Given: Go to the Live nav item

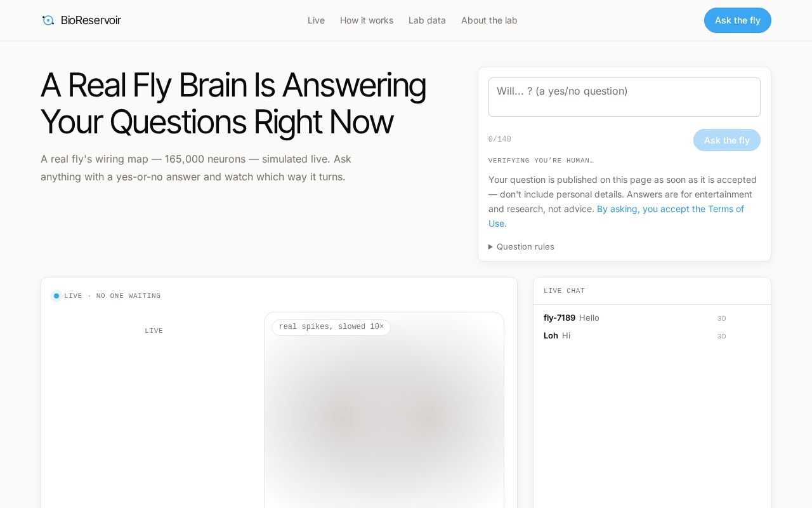Looking at the screenshot, I should pos(316,20).
